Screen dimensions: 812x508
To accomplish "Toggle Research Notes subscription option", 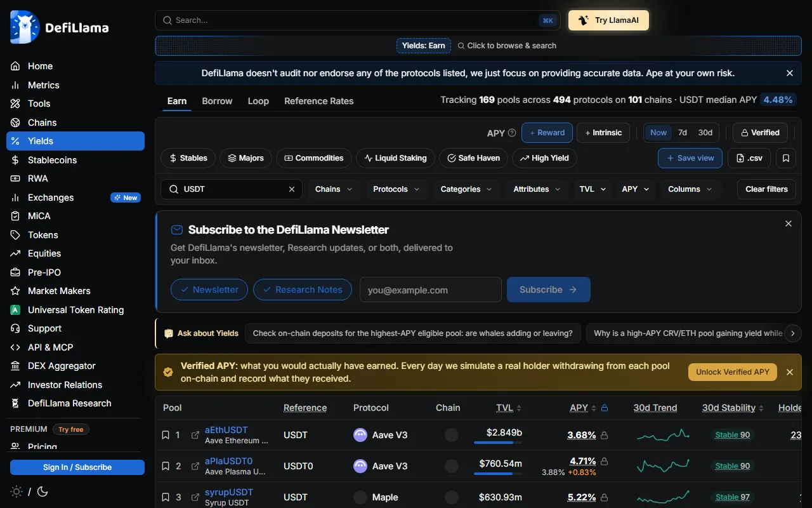I will pyautogui.click(x=303, y=290).
